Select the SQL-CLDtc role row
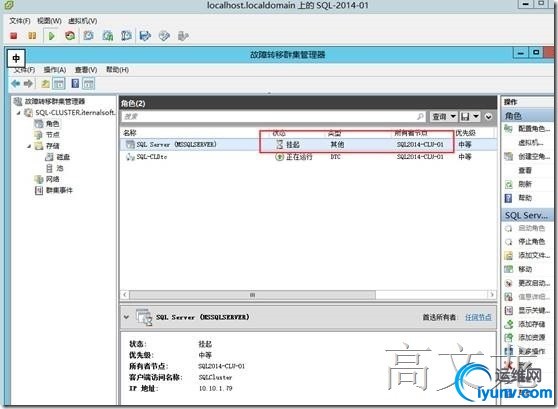The image size is (558, 409). (x=308, y=157)
